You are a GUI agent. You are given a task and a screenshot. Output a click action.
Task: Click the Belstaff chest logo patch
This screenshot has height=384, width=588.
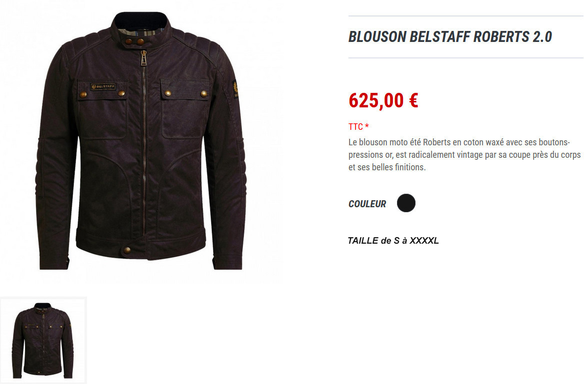pyautogui.click(x=103, y=86)
